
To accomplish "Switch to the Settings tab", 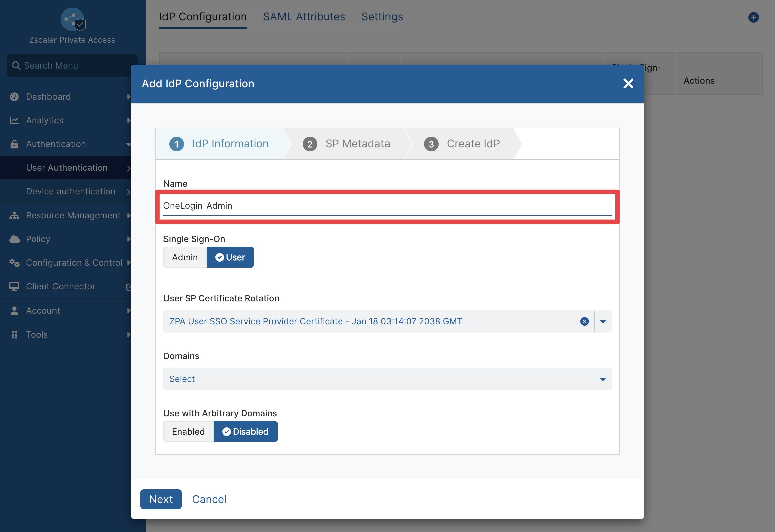I will [382, 17].
